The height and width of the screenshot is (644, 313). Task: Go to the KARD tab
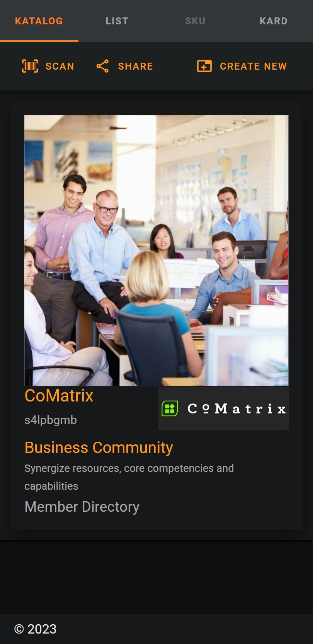point(274,21)
